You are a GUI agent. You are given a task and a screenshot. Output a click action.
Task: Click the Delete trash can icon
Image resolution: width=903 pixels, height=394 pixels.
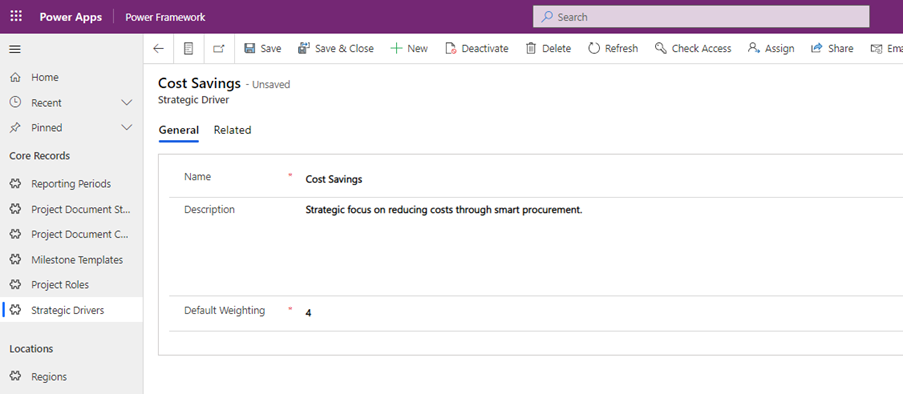coord(531,48)
